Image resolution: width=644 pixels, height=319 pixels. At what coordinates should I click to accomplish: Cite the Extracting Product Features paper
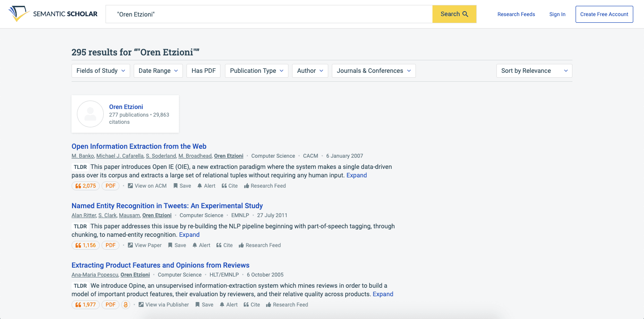[x=252, y=305]
